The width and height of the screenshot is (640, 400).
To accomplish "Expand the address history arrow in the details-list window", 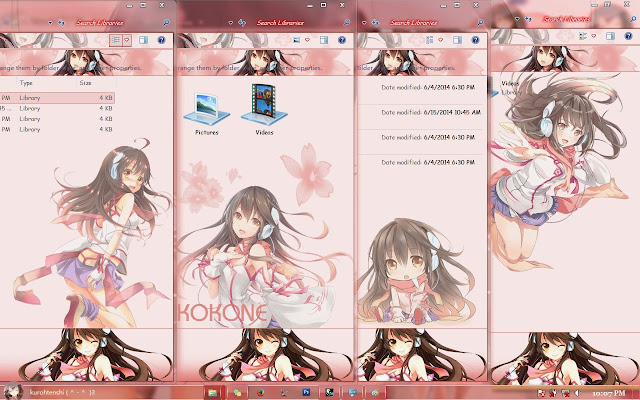I will click(51, 23).
